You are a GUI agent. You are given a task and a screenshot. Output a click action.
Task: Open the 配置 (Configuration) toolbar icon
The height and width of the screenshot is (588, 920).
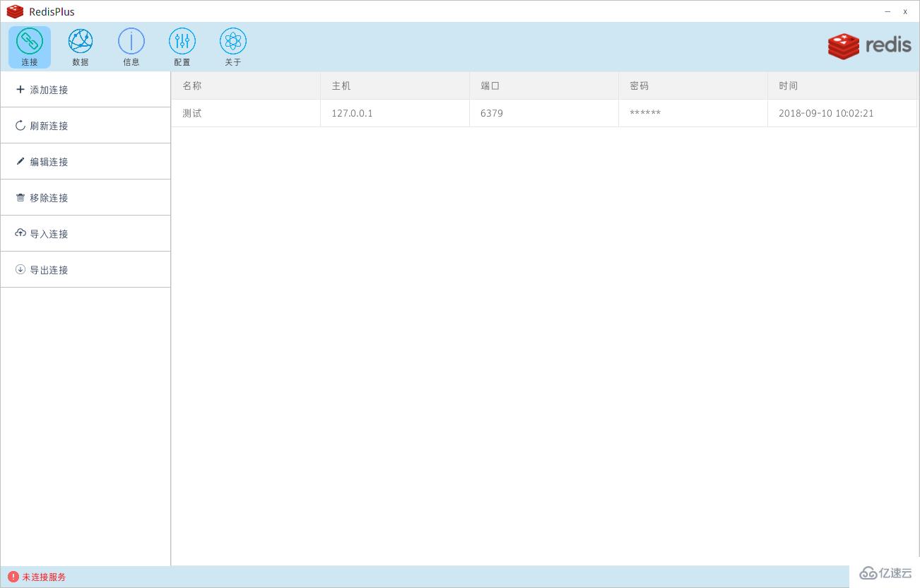click(x=182, y=46)
